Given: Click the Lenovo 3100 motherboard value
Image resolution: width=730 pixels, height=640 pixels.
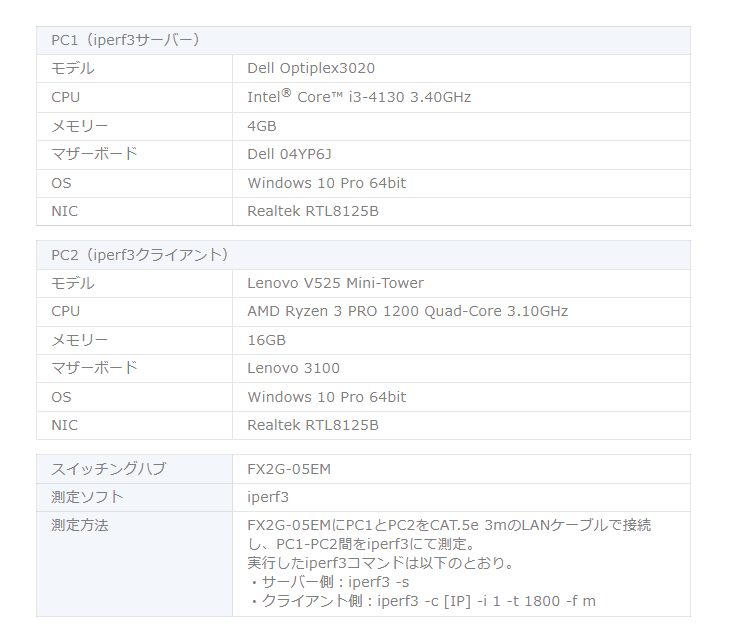Looking at the screenshot, I should click(293, 368).
